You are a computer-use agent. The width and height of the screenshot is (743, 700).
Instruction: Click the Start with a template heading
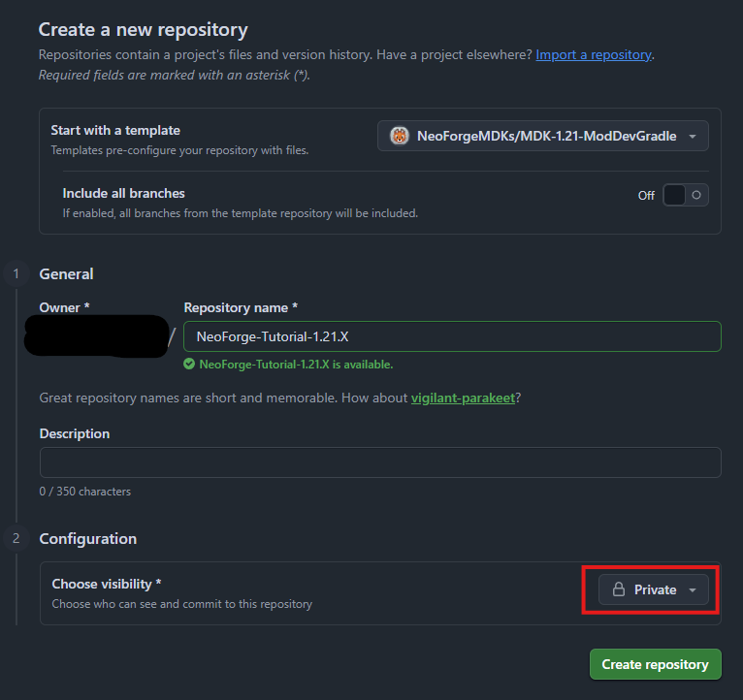point(115,130)
